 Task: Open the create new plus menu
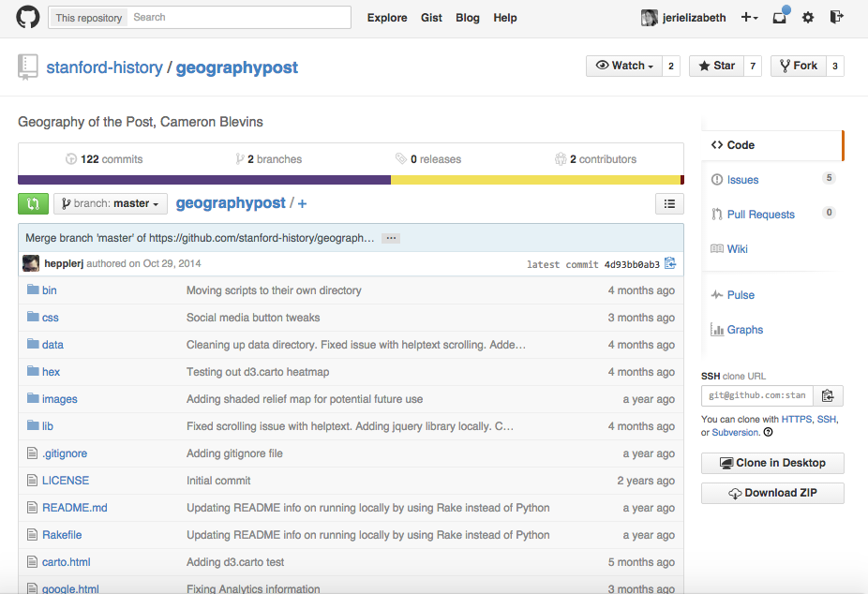[x=749, y=18]
